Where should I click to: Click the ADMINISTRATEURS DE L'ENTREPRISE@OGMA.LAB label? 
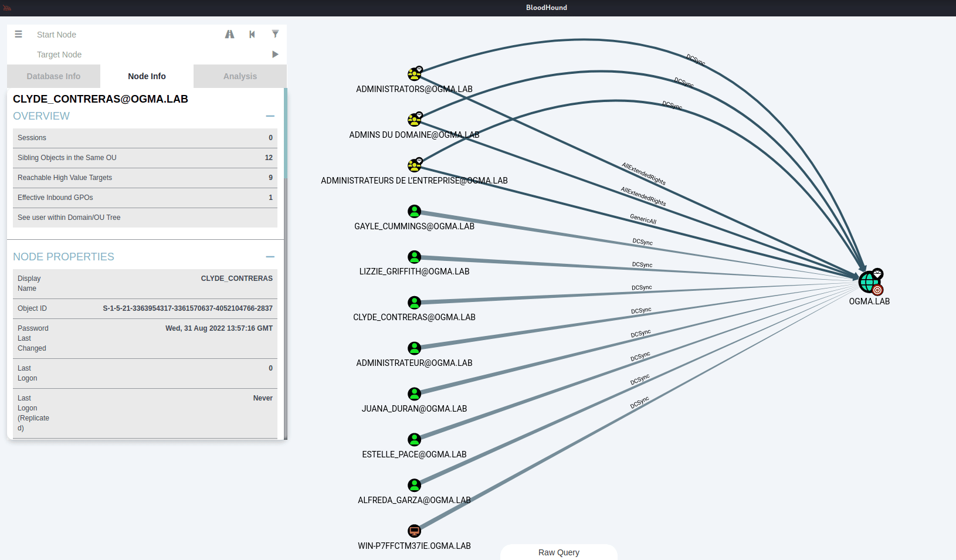coord(414,181)
